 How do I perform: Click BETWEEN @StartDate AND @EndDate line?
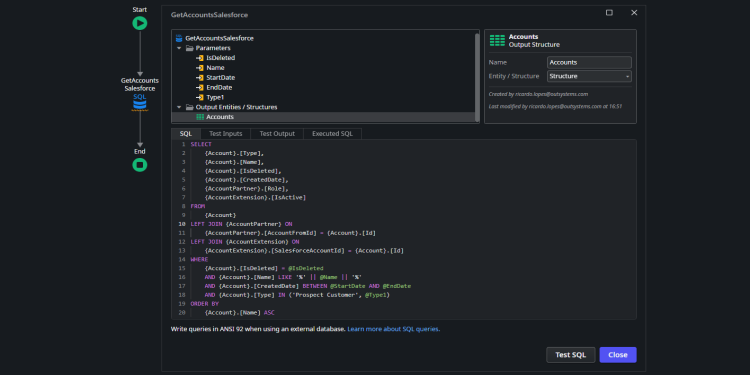[x=357, y=286]
